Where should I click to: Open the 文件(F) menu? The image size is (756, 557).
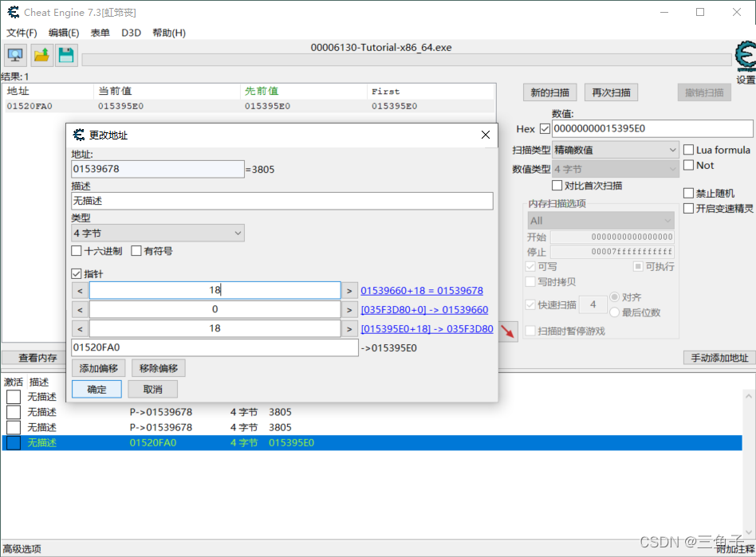coord(22,33)
